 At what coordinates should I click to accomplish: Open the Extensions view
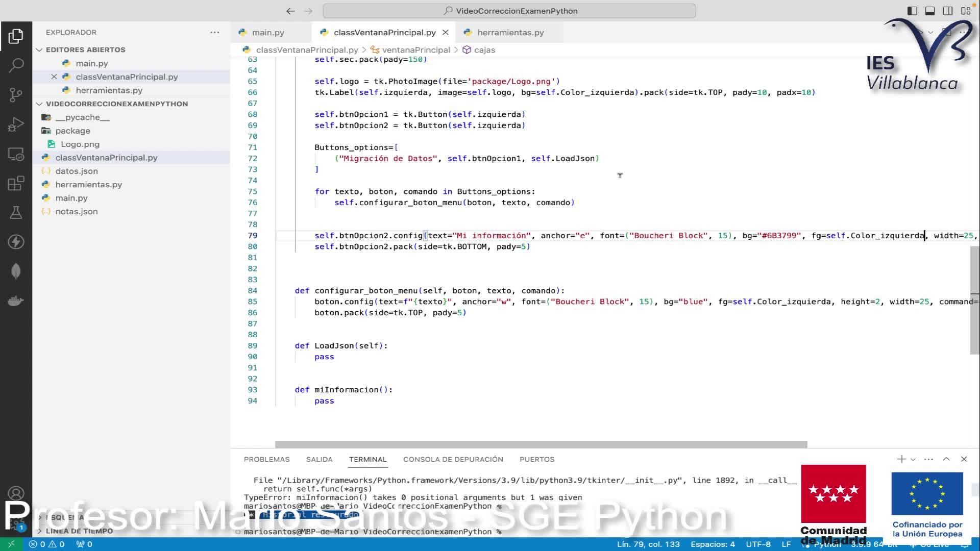click(16, 183)
